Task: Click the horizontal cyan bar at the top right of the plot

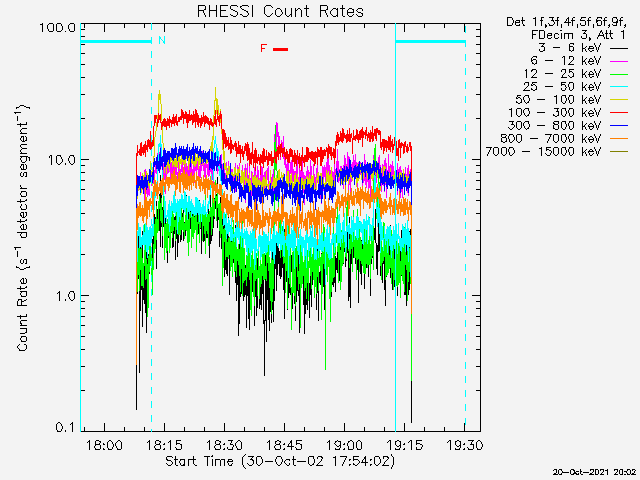Action: tap(431, 41)
